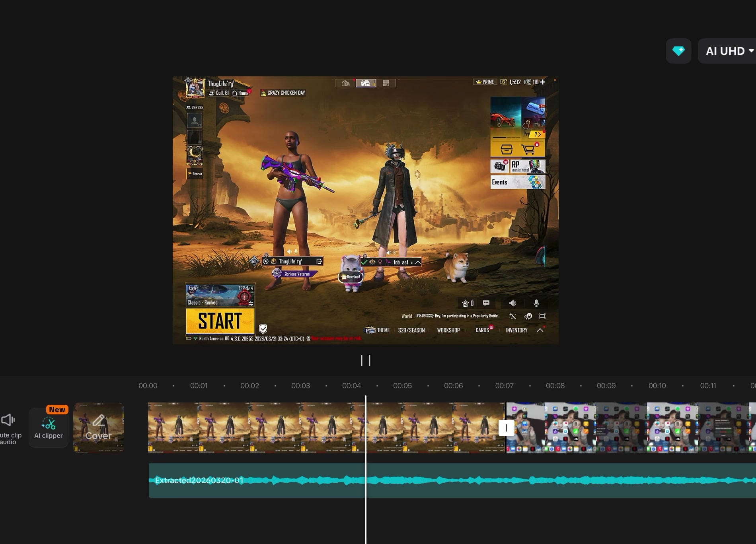The image size is (756, 544).
Task: Open the S29/SEASON menu item
Action: pos(411,330)
